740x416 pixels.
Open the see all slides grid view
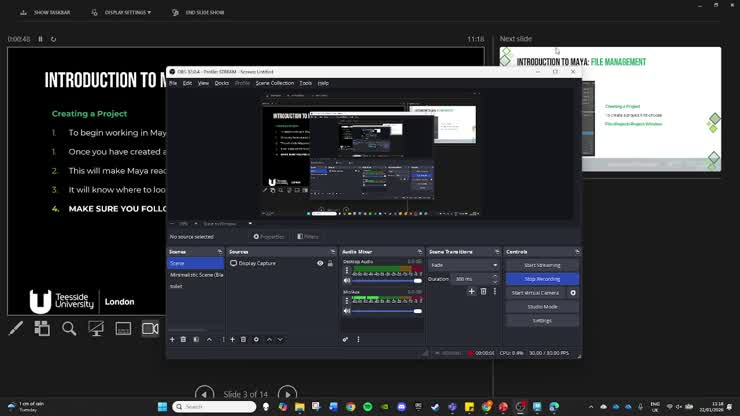point(42,328)
